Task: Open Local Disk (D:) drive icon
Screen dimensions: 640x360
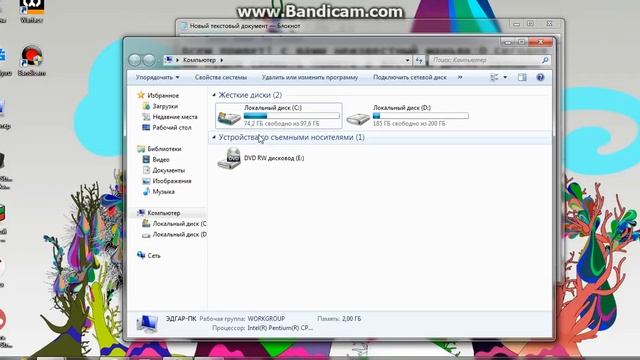Action: coord(358,119)
